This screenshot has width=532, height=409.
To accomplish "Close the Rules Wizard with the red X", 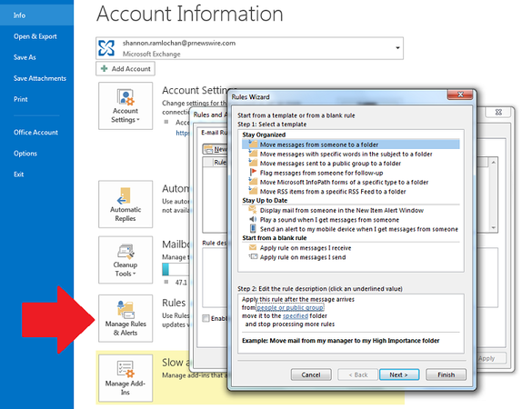I will click(460, 95).
